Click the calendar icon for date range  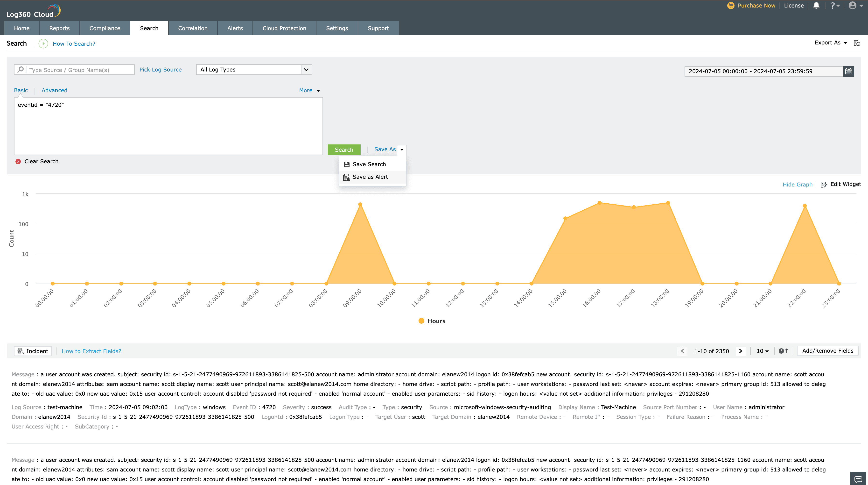coord(848,71)
